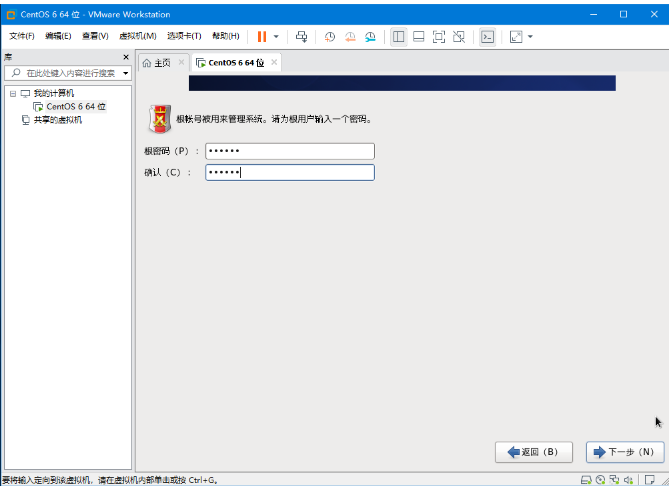This screenshot has height=486, width=669.
Task: Open the 选项卡(T) menu
Action: (x=184, y=36)
